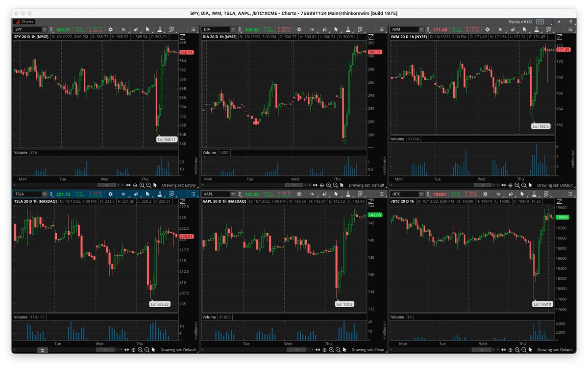Open AAPL chart settings gear
The image size is (588, 368).
click(x=299, y=194)
